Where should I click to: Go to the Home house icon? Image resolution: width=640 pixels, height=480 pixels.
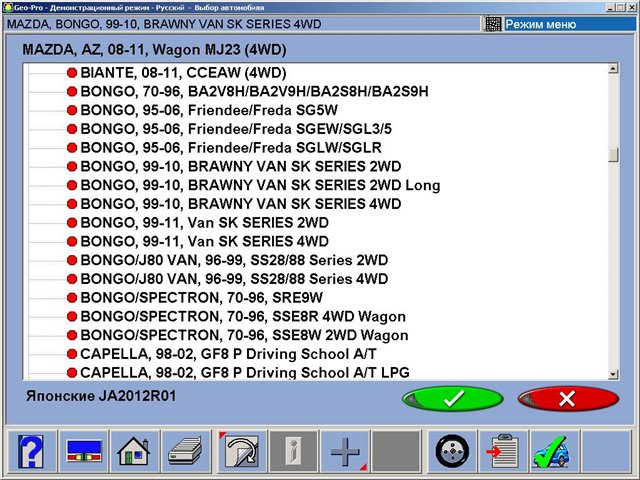(134, 451)
